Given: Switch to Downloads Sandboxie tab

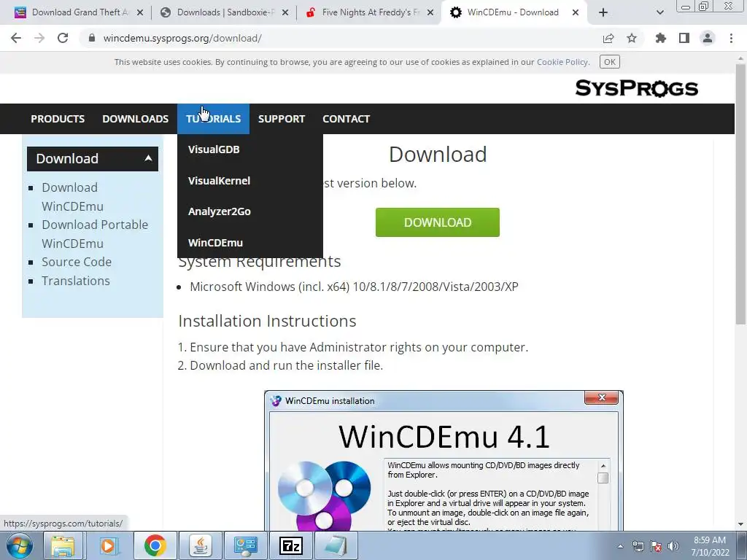Looking at the screenshot, I should pos(224,12).
